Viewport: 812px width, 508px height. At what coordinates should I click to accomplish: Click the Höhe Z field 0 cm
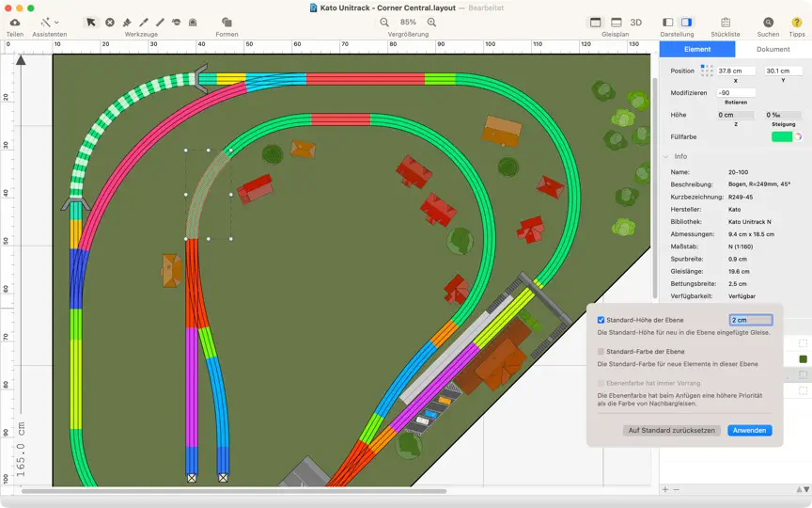pyautogui.click(x=736, y=115)
